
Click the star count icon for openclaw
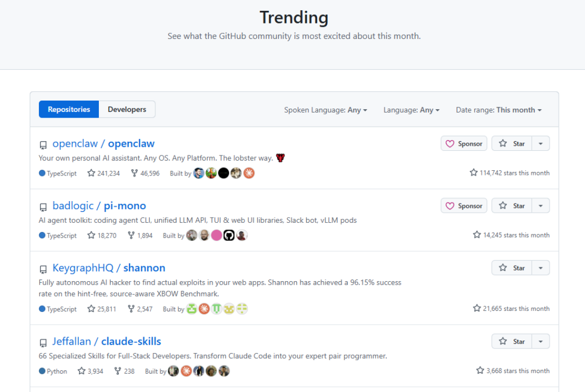pos(91,173)
